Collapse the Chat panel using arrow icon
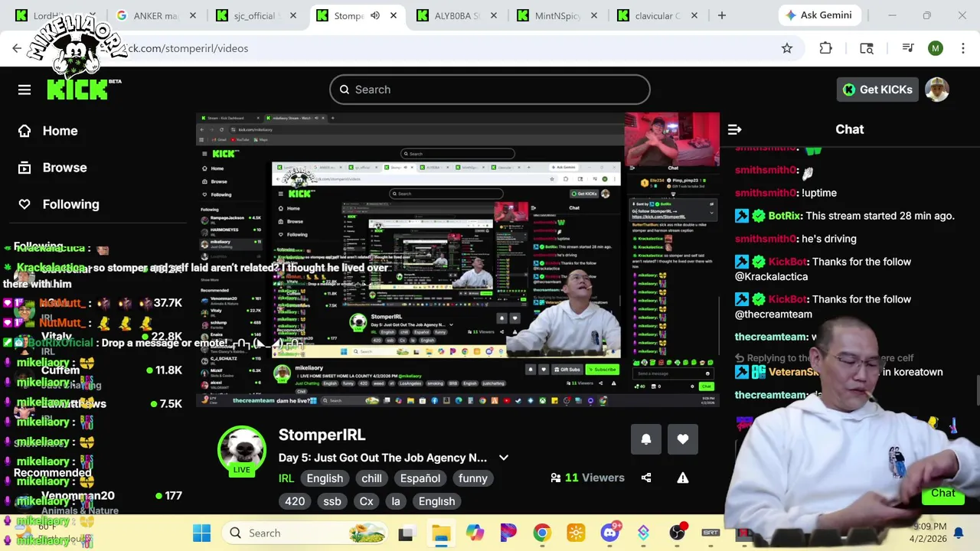980x551 pixels. pos(734,129)
